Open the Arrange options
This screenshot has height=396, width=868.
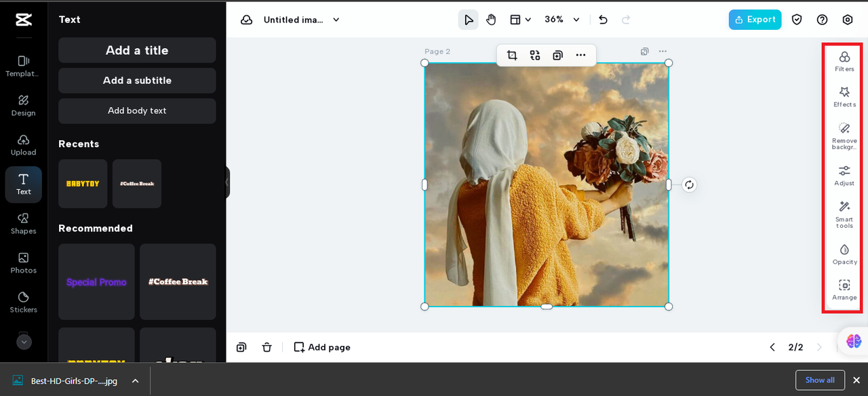(x=844, y=290)
